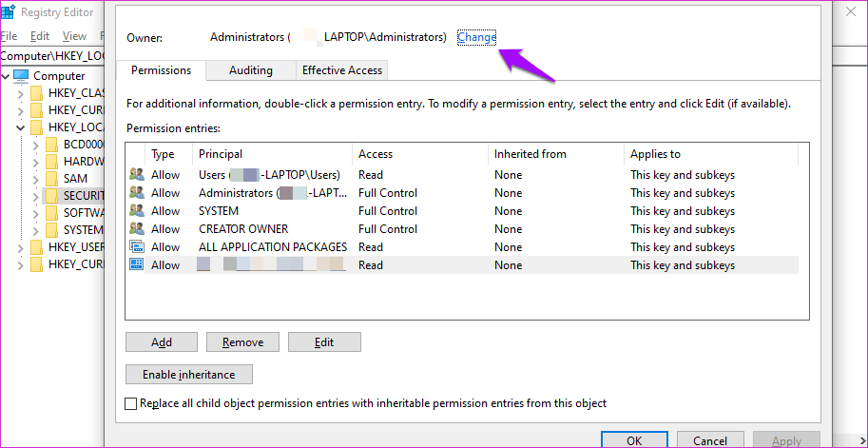
Task: Switch to the Auditing tab
Action: [x=251, y=70]
